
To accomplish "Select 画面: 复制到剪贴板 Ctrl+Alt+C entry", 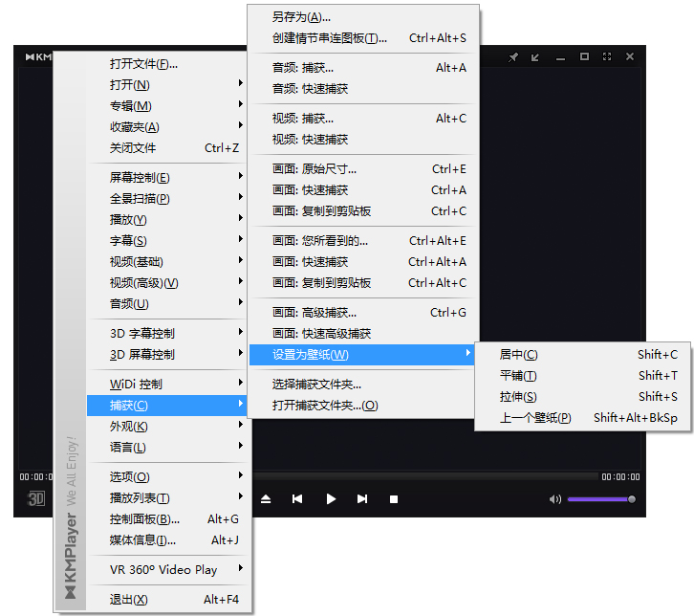I will click(363, 283).
